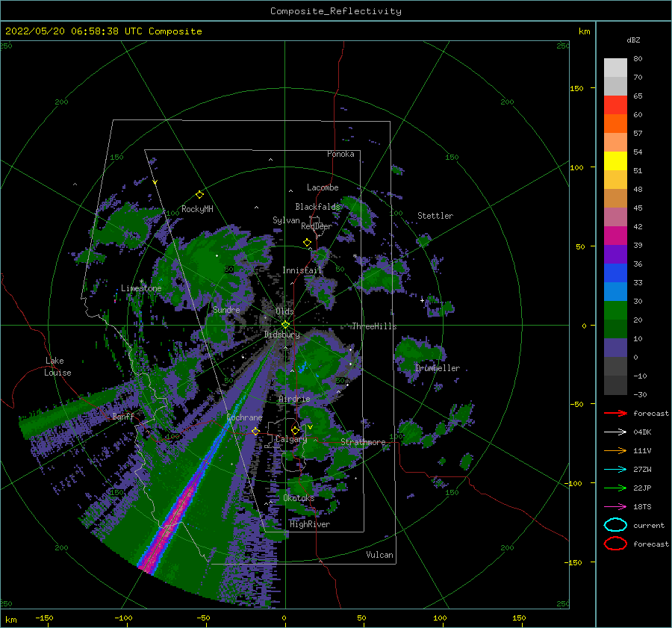672x628 pixels.
Task: Click the Sundre town label
Action: pos(226,309)
